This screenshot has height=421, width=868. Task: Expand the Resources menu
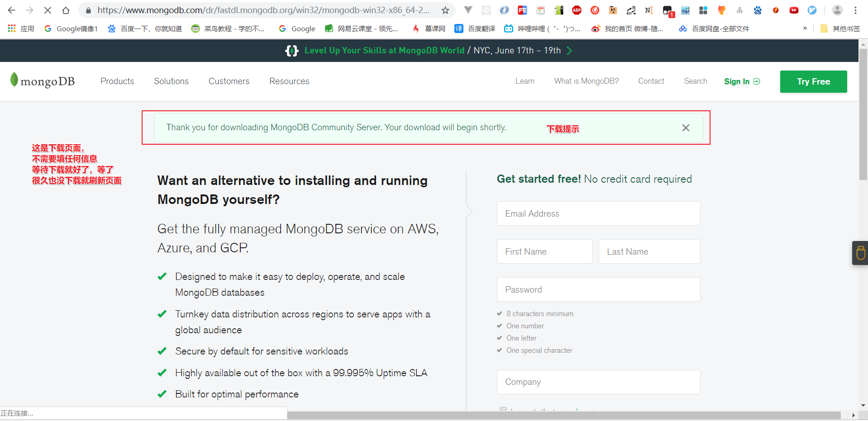289,81
